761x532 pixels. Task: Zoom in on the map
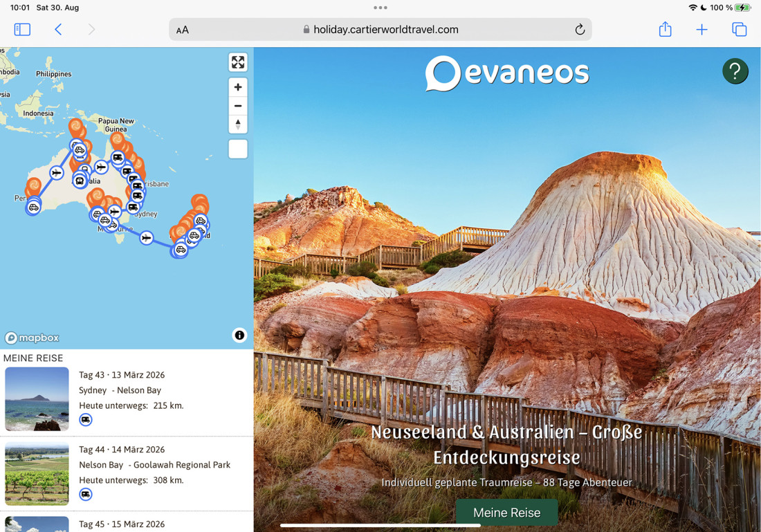click(237, 87)
